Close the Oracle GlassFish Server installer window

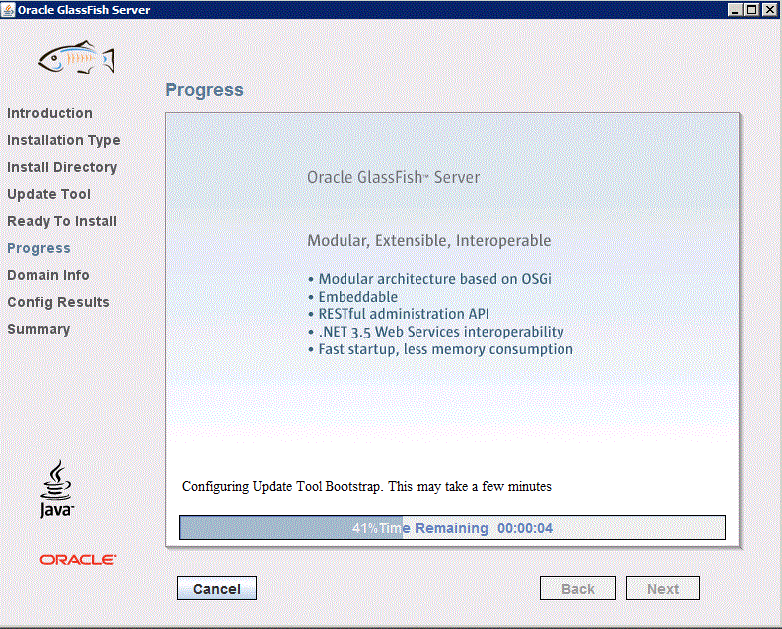click(769, 9)
